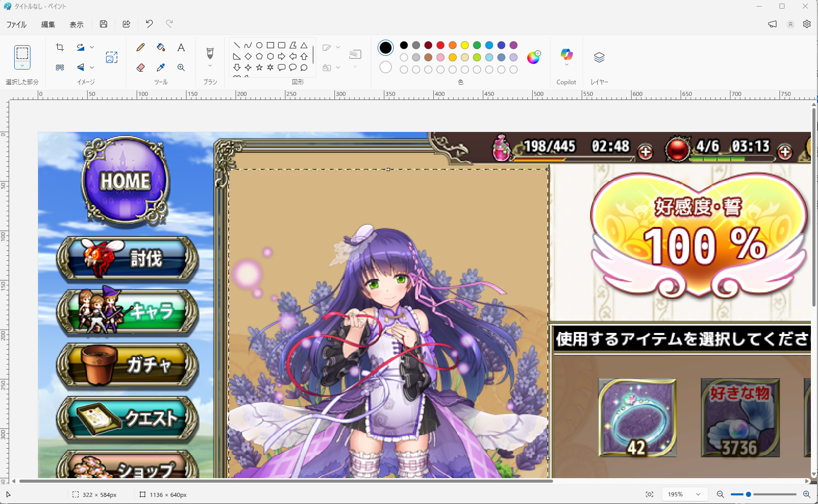This screenshot has height=504, width=818.
Task: Choose the Curve shape
Action: pyautogui.click(x=248, y=45)
